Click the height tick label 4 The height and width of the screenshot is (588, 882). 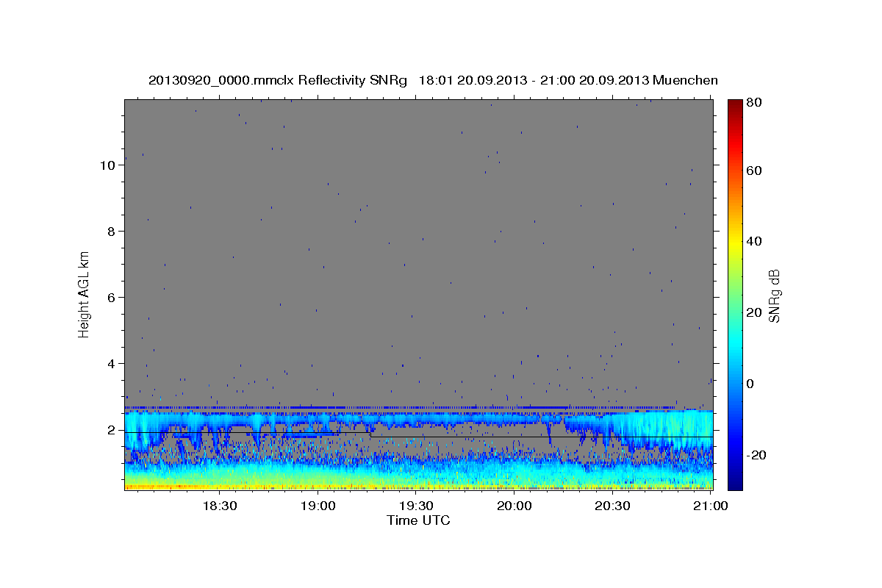click(112, 364)
